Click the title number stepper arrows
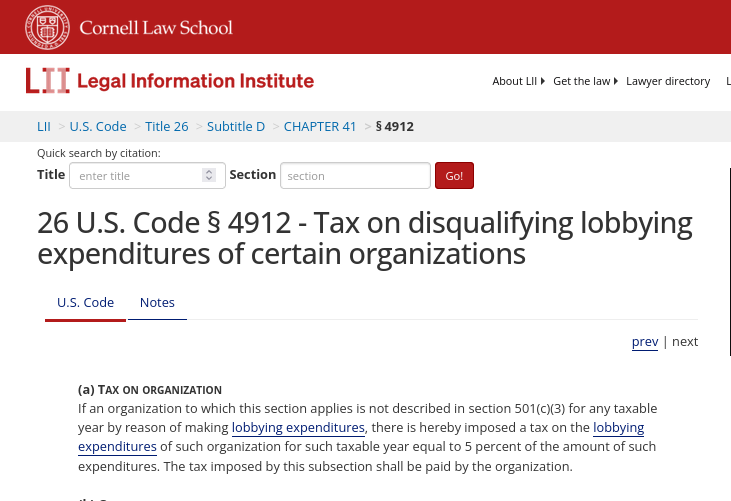Screen dimensions: 731x501 coord(208,175)
